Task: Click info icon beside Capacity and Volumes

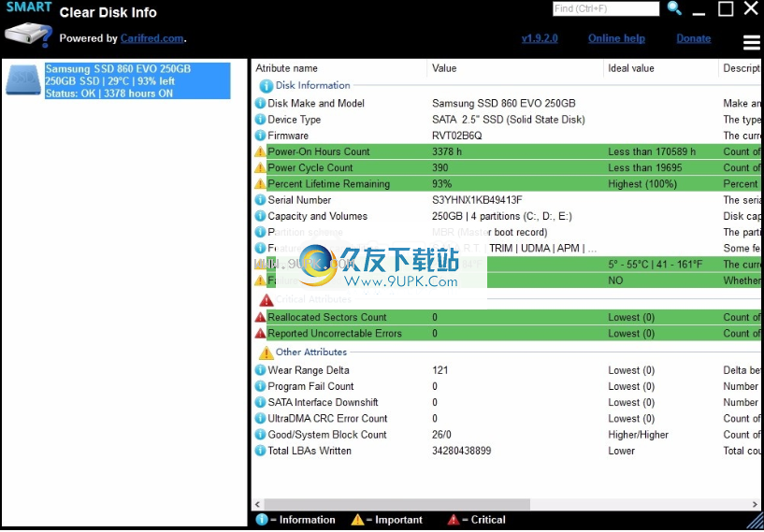Action: point(261,216)
